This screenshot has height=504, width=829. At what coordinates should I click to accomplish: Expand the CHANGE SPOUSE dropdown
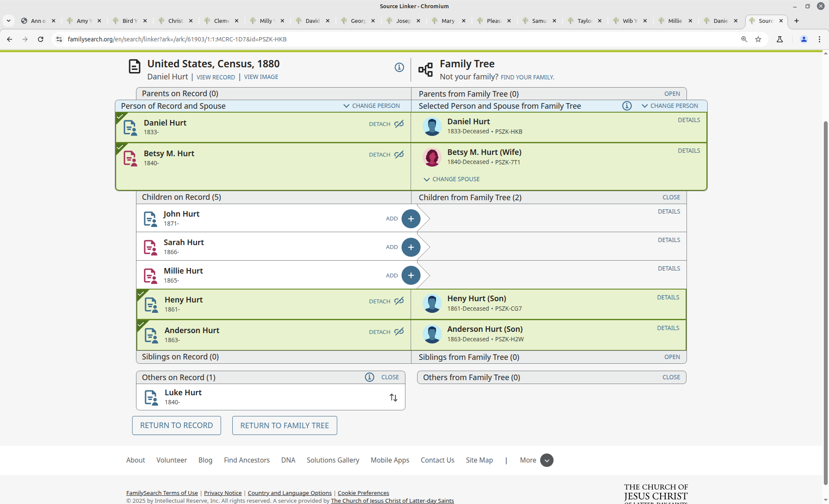click(451, 179)
